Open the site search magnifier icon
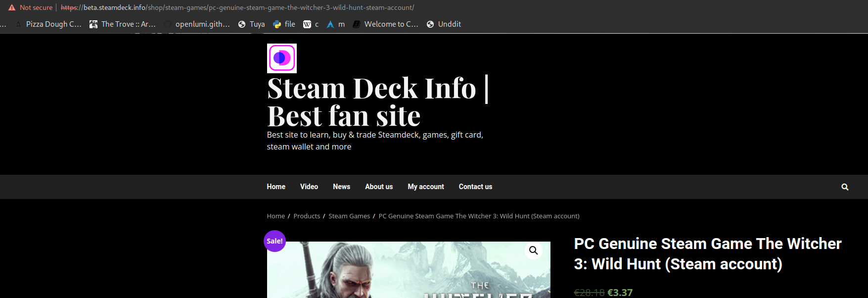 (845, 187)
